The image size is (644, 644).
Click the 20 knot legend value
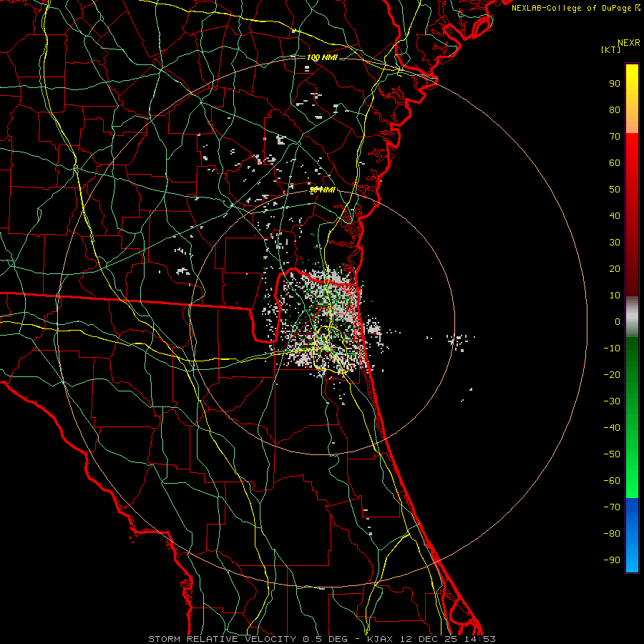click(x=615, y=268)
